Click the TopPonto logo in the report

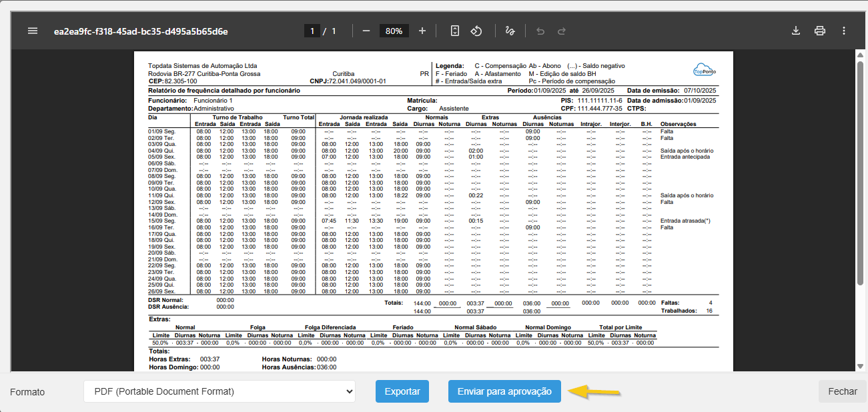coord(703,70)
